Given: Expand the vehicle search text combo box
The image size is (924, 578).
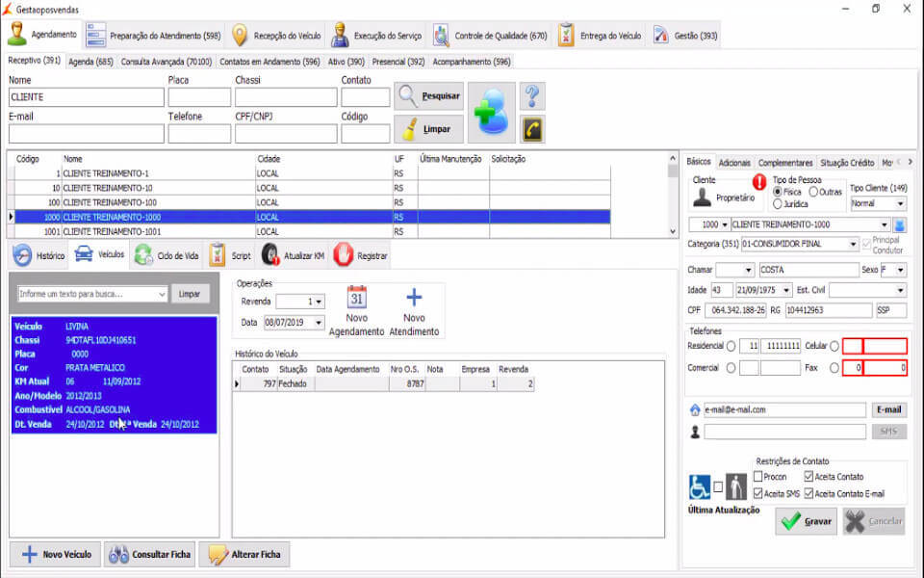Looking at the screenshot, I should pyautogui.click(x=162, y=294).
